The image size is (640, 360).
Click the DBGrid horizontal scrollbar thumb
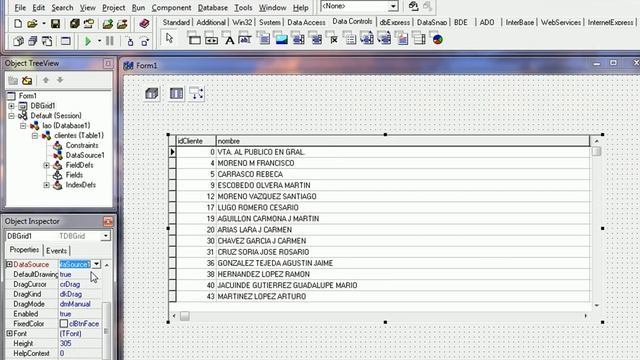click(x=184, y=316)
